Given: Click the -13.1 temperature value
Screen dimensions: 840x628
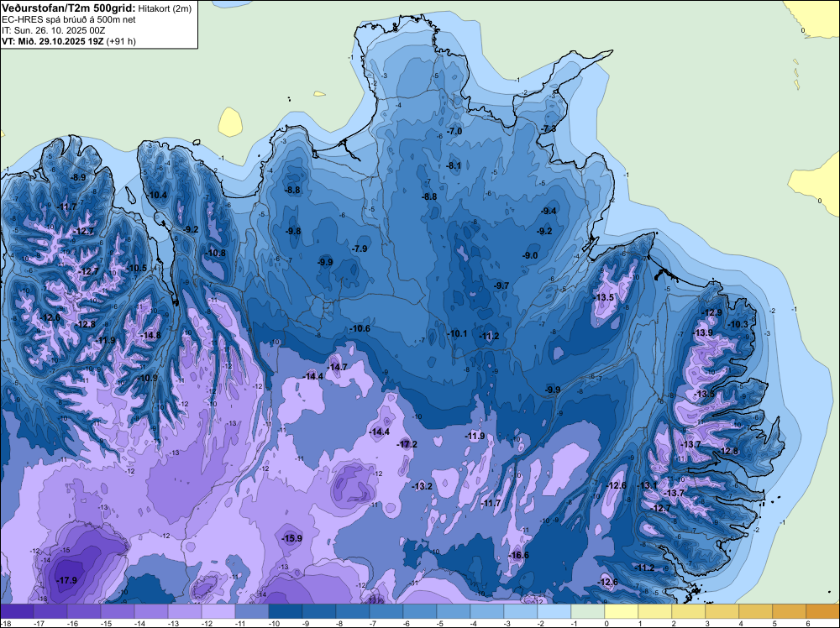Looking at the screenshot, I should point(647,485).
